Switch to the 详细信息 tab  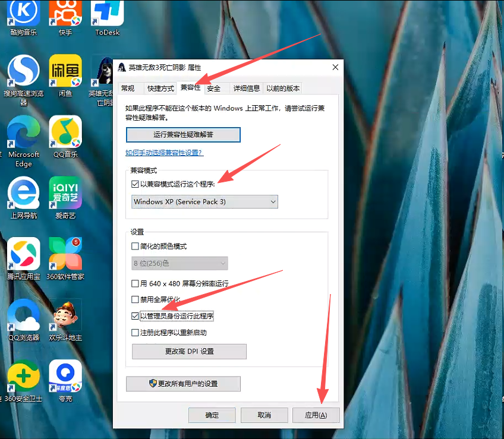[245, 89]
